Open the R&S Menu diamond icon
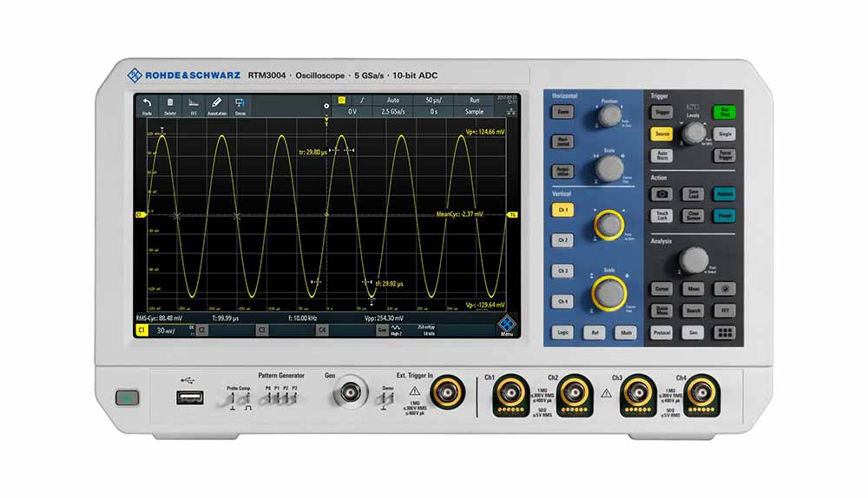The height and width of the screenshot is (498, 868). click(506, 327)
